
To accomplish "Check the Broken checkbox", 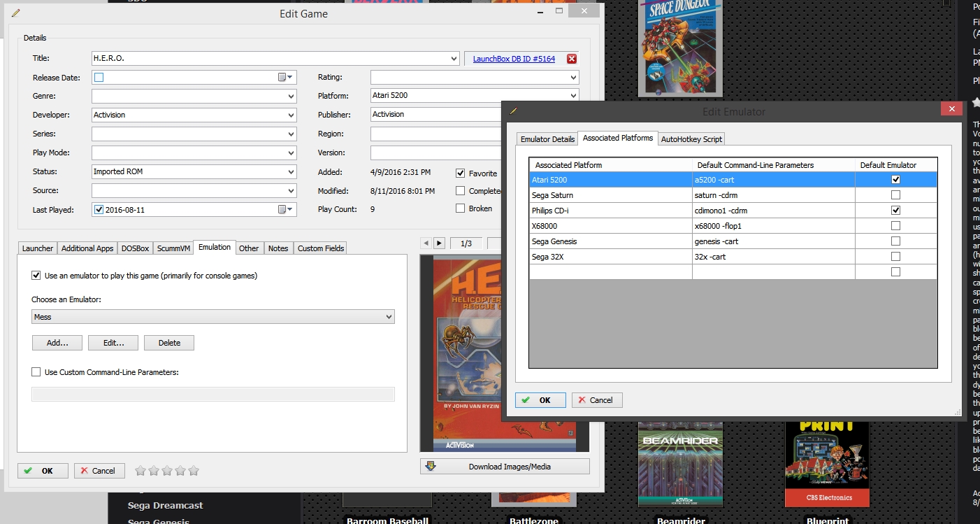I will click(460, 208).
